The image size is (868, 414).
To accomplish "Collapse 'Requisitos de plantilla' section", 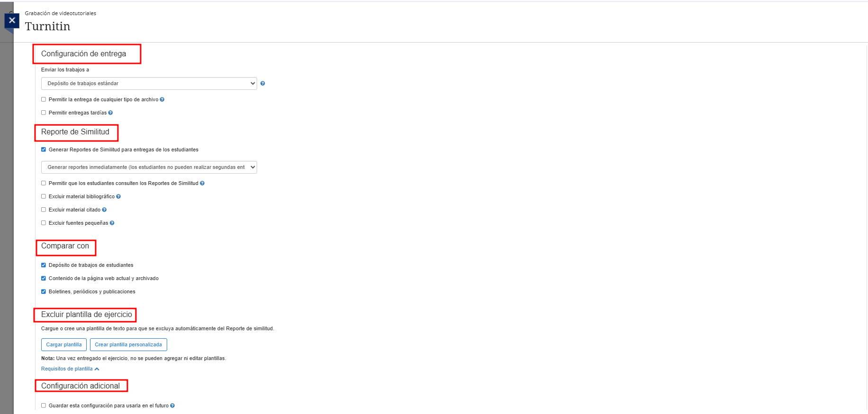I will [70, 369].
